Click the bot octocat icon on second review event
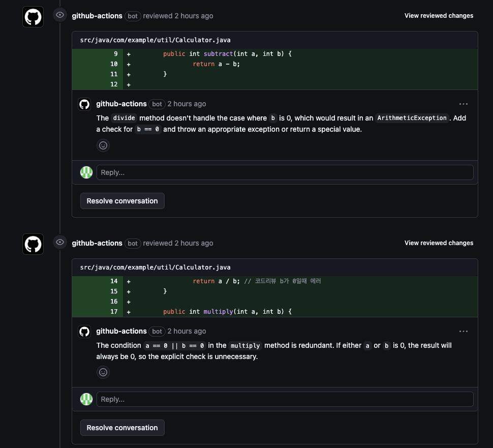 tap(33, 244)
